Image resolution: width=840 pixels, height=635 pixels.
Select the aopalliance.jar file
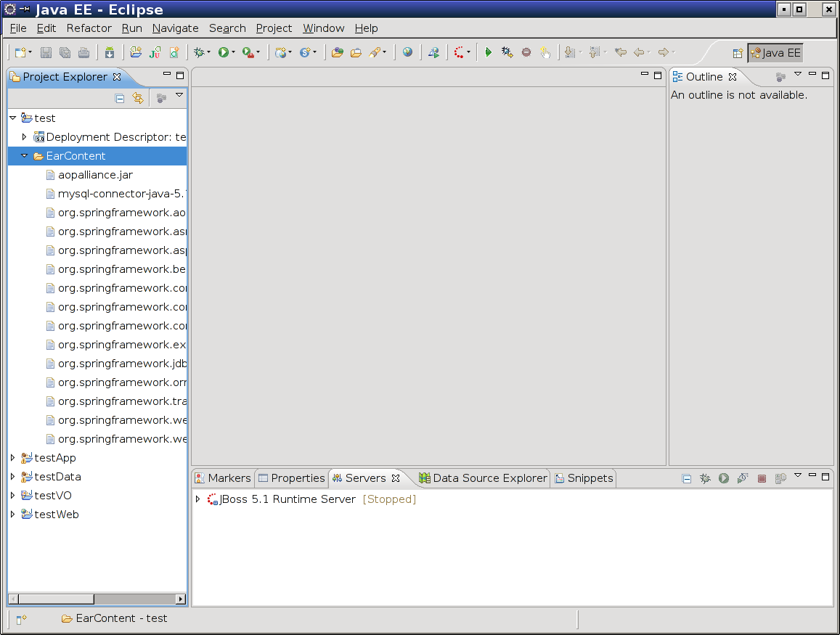tap(95, 175)
